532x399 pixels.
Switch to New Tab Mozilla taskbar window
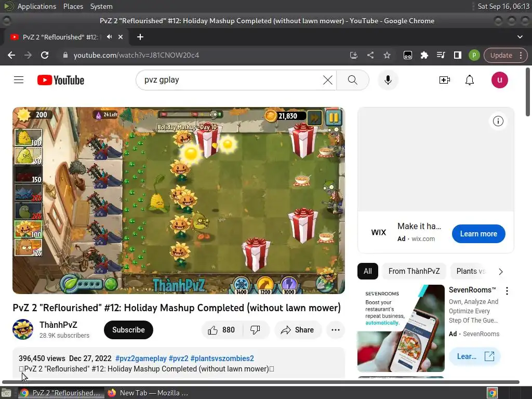(148, 393)
